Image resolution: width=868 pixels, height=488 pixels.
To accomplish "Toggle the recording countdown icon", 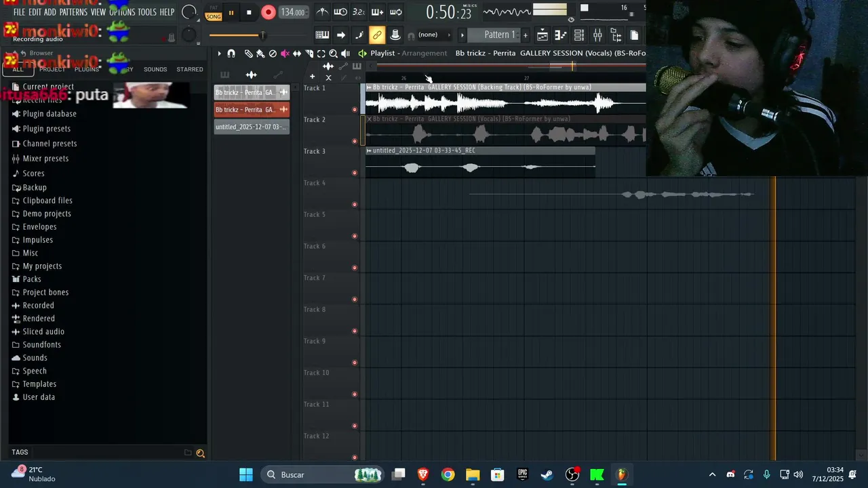I will point(359,12).
